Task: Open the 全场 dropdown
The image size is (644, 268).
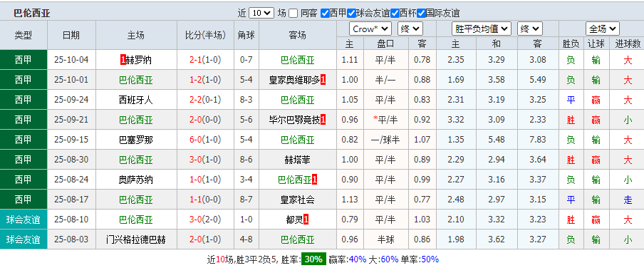Action: click(x=603, y=29)
